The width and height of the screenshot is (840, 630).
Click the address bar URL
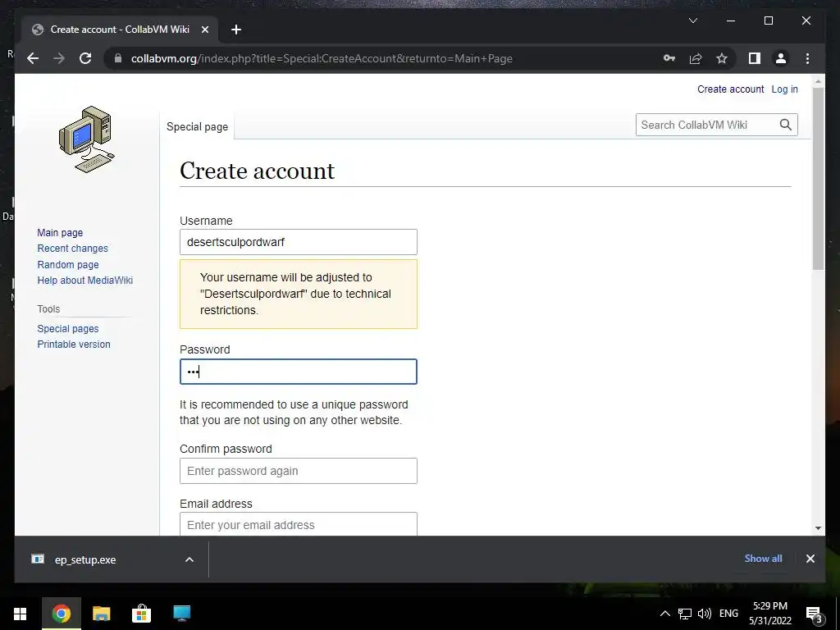click(x=322, y=58)
